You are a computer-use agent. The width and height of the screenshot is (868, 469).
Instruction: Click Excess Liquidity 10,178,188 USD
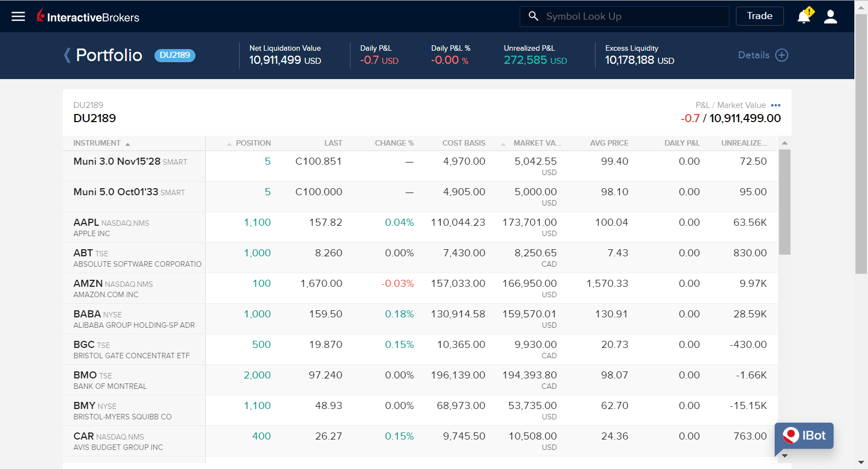(x=640, y=61)
